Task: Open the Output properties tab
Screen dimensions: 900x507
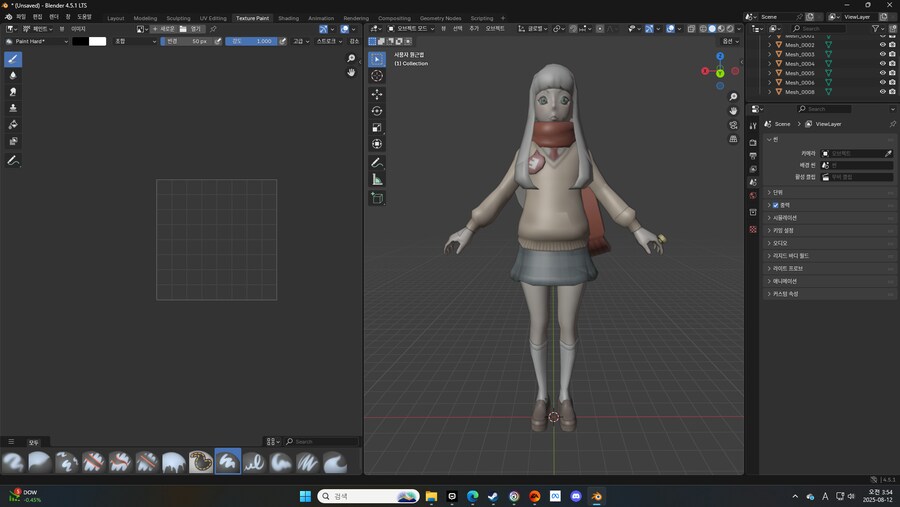Action: pyautogui.click(x=753, y=156)
